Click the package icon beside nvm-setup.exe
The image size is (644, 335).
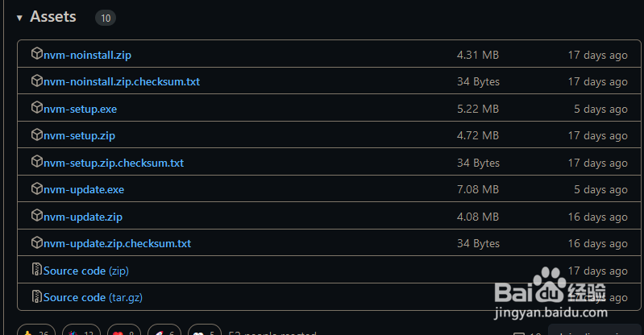coord(37,107)
